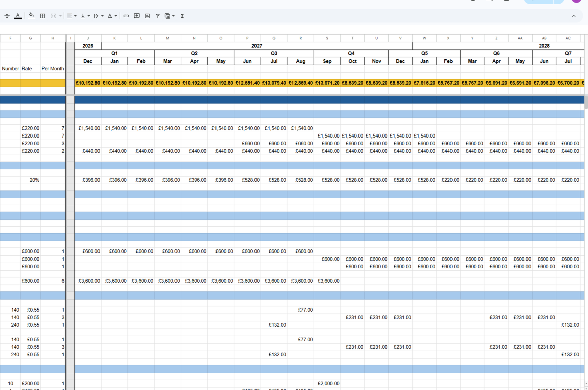Click the Q1 quarter header
Image resolution: width=588 pixels, height=390 pixels.
pos(114,53)
